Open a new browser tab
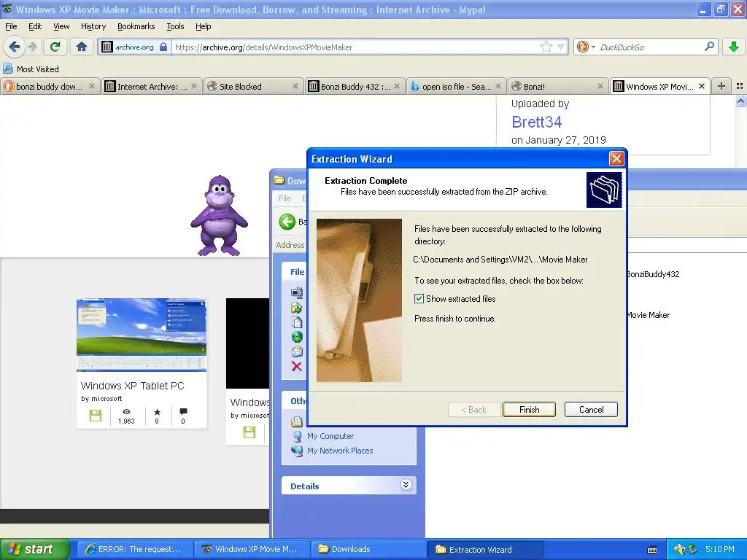The image size is (747, 560). 721,86
